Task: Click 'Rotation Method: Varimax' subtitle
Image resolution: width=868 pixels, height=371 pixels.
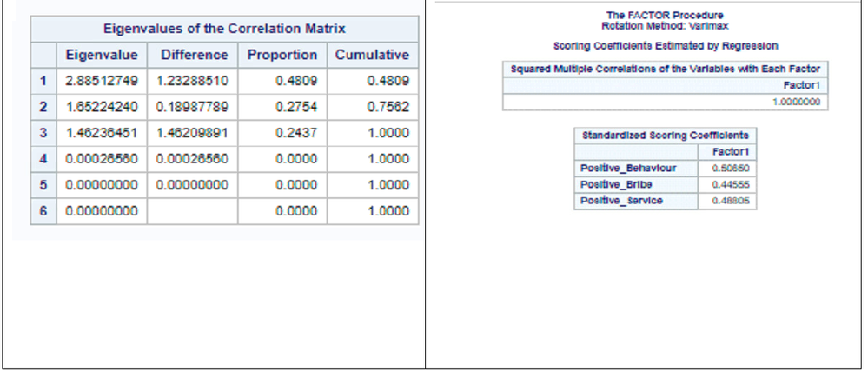Action: click(665, 25)
